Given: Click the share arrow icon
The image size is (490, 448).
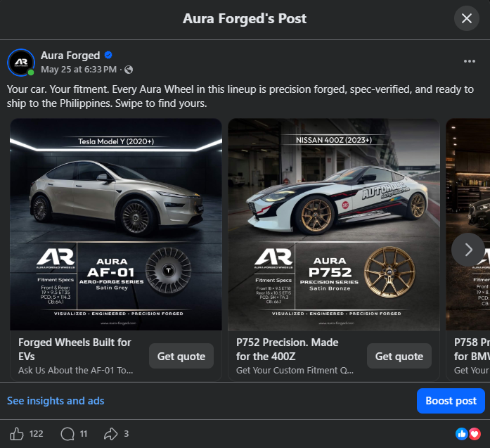Looking at the screenshot, I should click(110, 434).
